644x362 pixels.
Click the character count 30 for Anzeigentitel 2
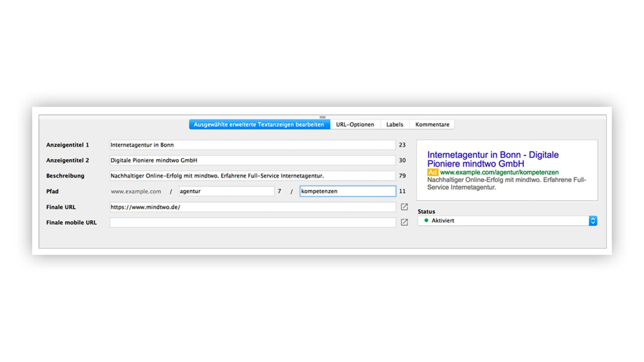pyautogui.click(x=402, y=160)
